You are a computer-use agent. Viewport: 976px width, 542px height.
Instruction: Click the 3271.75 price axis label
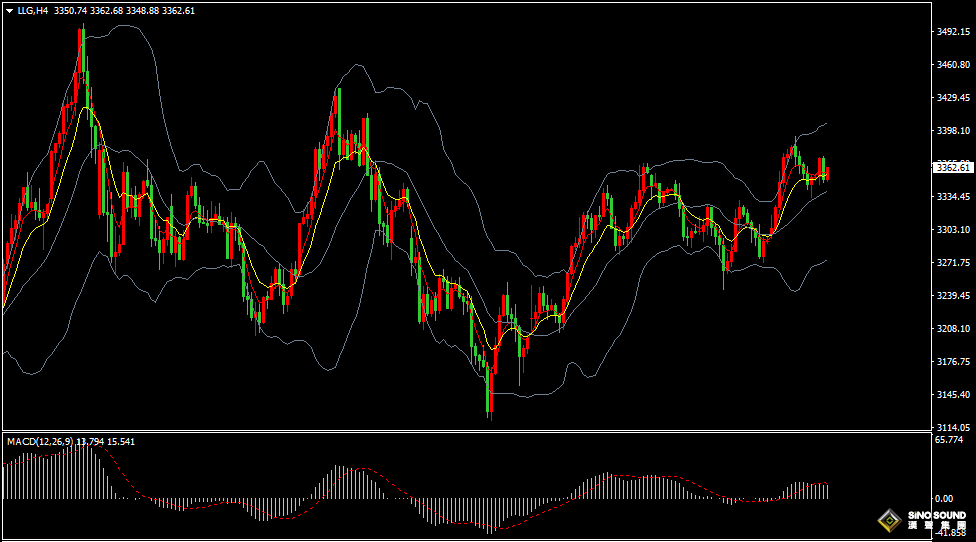coord(952,262)
